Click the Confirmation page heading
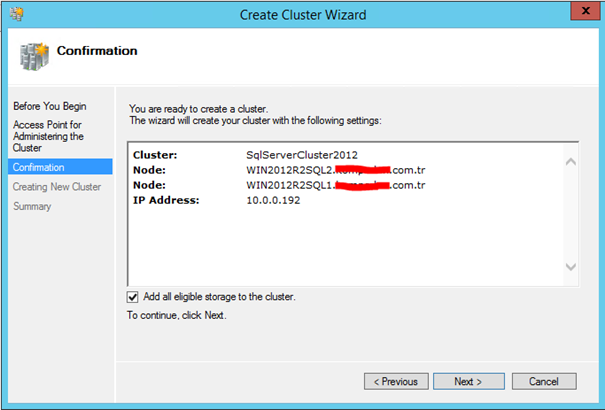This screenshot has height=410, width=605. click(x=97, y=51)
